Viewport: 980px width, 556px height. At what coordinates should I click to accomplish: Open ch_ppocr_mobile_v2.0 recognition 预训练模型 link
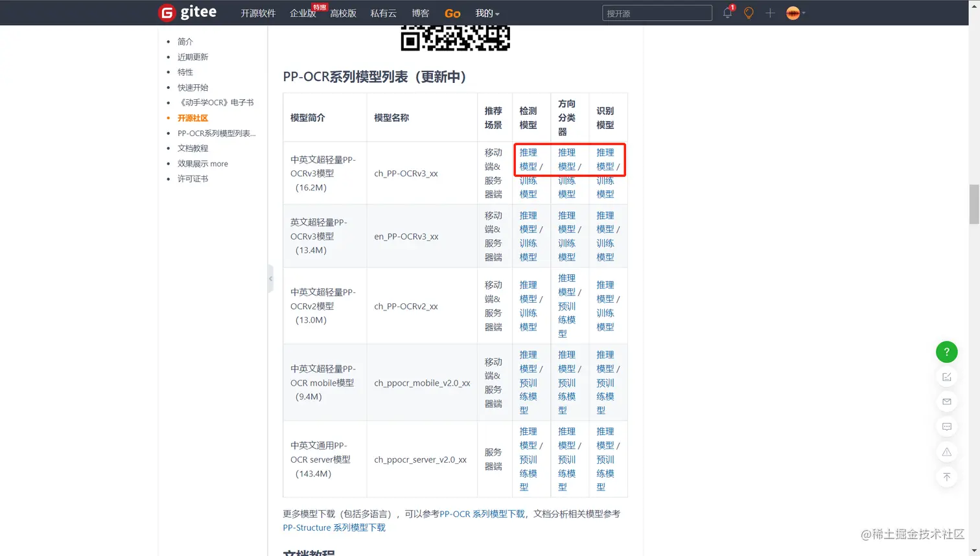tap(605, 397)
